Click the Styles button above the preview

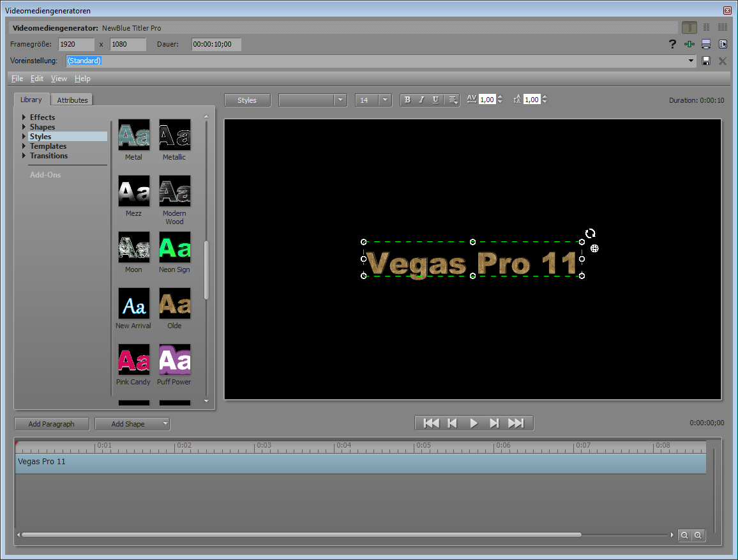(247, 100)
